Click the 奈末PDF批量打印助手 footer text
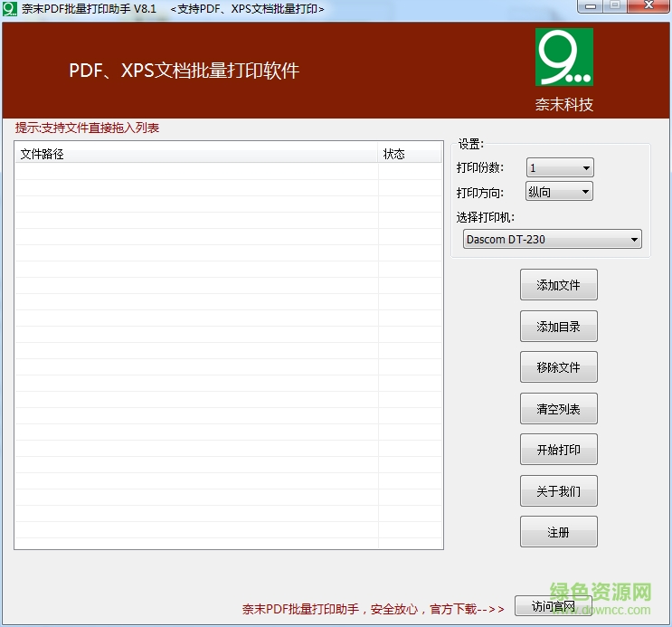672x627 pixels. (373, 609)
